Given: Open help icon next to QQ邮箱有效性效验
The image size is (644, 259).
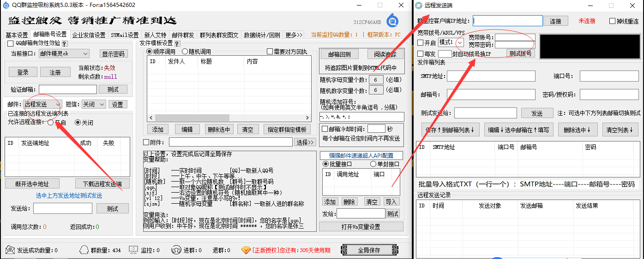Looking at the screenshot, I should (65, 43).
